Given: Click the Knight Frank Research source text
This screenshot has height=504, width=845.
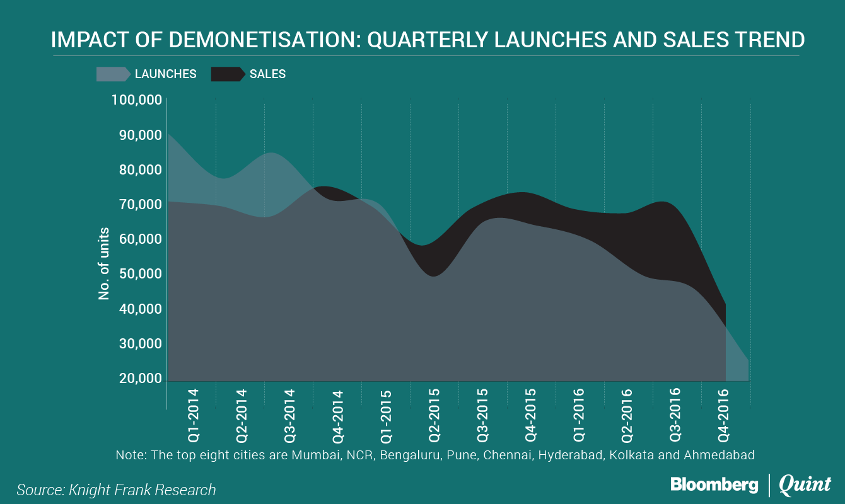Looking at the screenshot, I should point(116,490).
